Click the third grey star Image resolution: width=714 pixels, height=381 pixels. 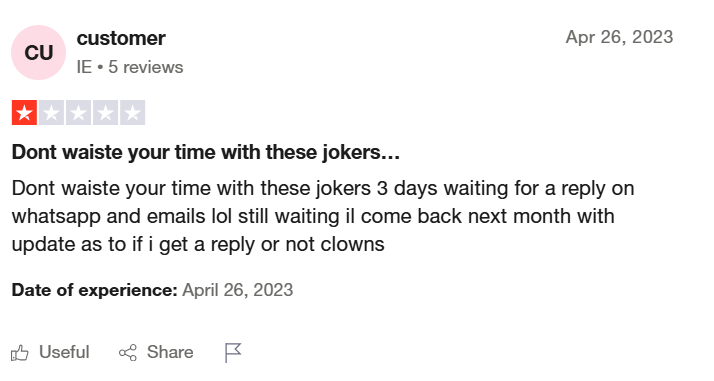78,112
